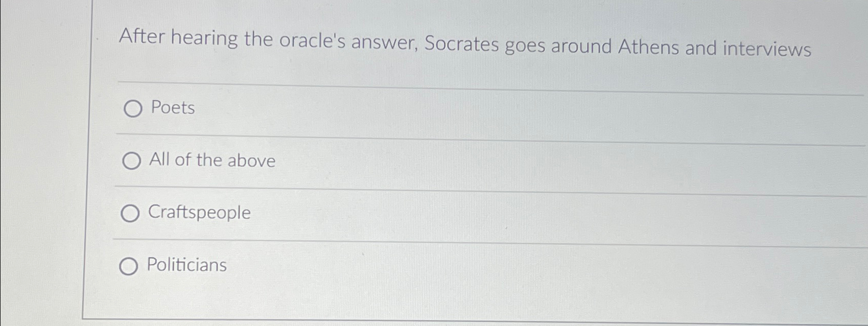Click the Craftspeople answer label
The height and width of the screenshot is (326, 868).
pos(198,214)
